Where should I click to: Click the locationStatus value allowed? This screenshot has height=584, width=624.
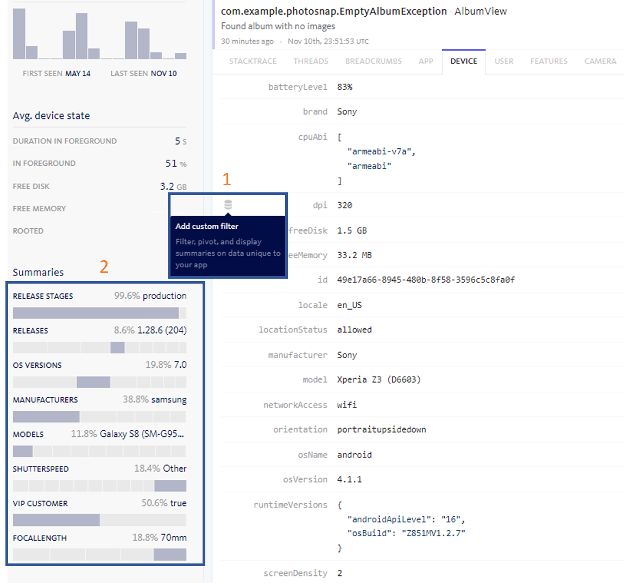355,330
